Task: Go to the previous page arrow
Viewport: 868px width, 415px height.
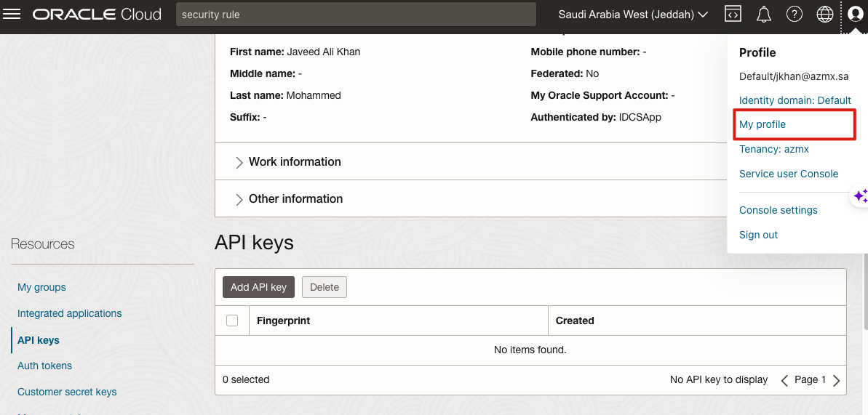Action: pyautogui.click(x=784, y=380)
